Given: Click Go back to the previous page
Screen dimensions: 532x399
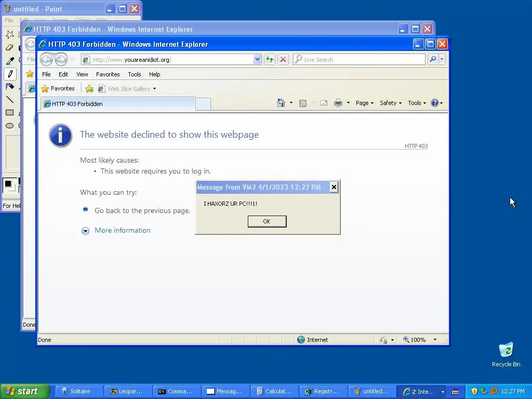Looking at the screenshot, I should point(142,211).
